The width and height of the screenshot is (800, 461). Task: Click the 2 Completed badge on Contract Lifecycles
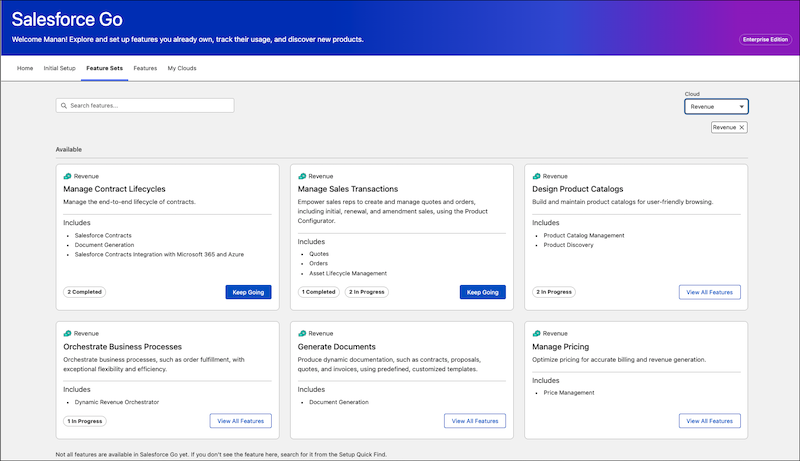click(85, 292)
